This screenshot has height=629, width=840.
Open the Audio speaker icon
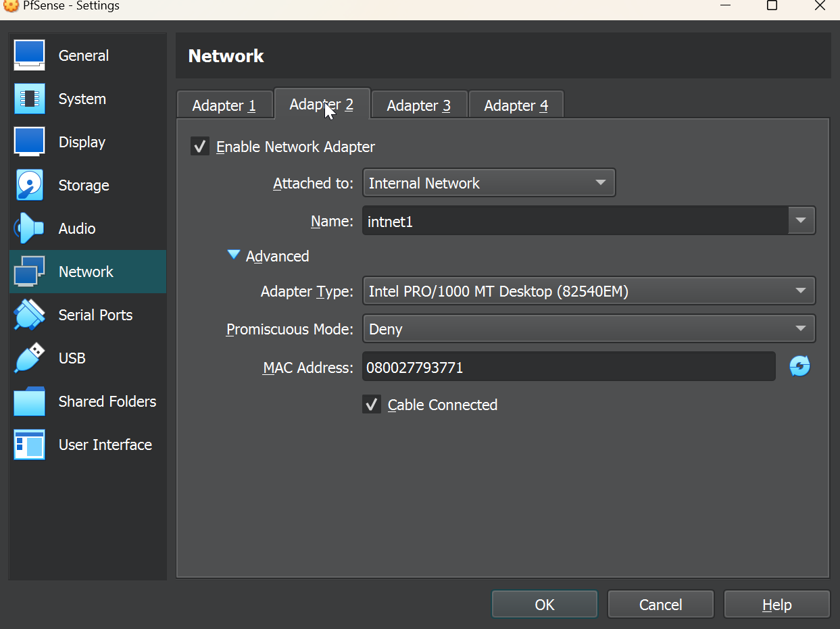29,228
